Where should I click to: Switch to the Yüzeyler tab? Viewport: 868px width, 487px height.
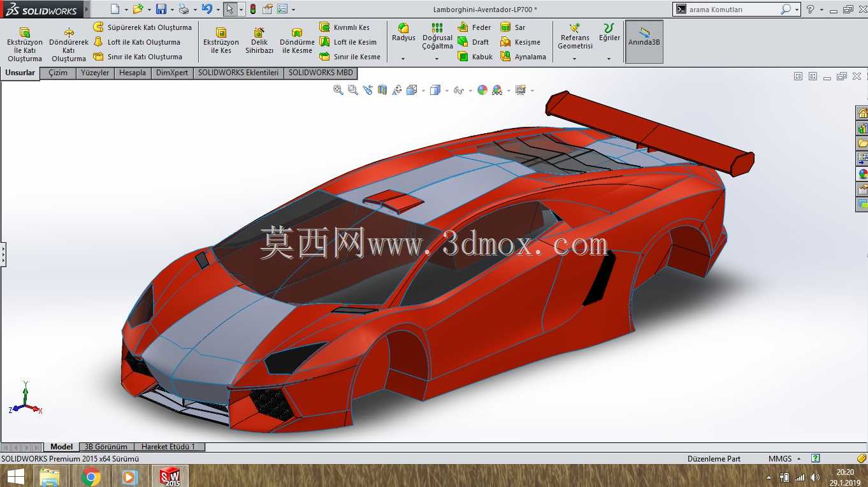coord(95,73)
